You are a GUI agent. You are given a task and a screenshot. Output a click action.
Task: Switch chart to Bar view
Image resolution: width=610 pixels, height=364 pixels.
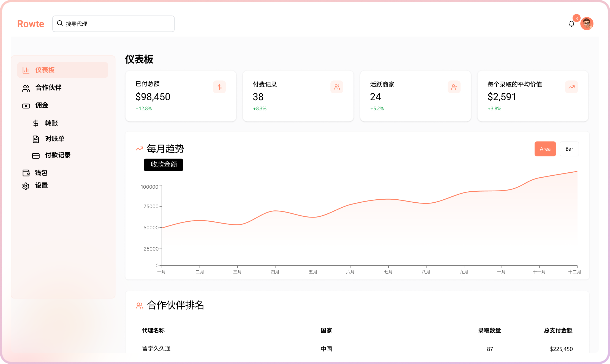[x=569, y=149]
